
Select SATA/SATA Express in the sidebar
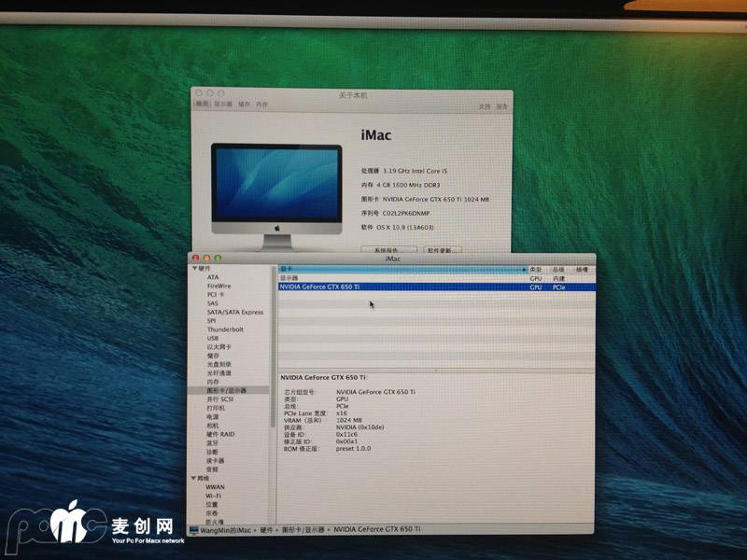tap(234, 312)
